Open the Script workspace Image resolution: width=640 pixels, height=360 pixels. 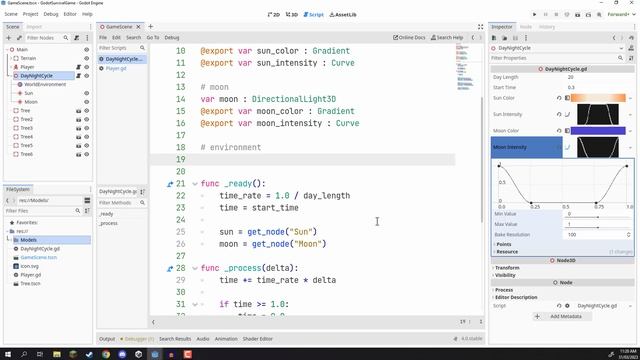pos(313,14)
